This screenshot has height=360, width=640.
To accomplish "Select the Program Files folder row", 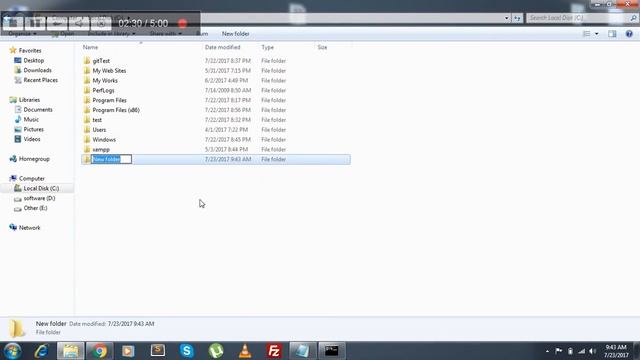I will coord(216,100).
